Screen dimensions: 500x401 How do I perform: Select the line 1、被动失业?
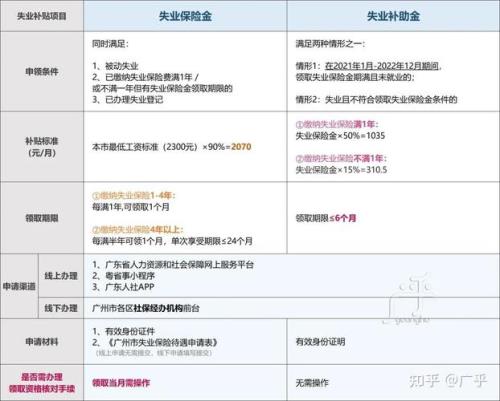point(115,66)
